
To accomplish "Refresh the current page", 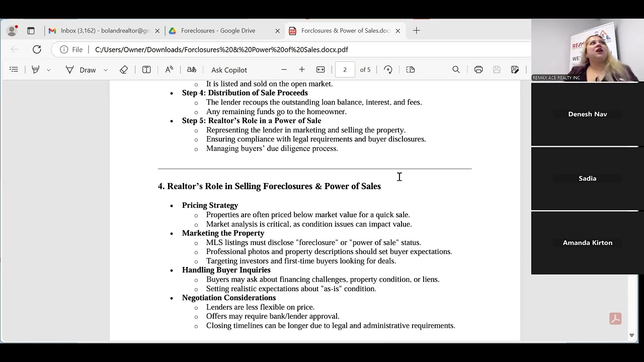I will click(37, 49).
